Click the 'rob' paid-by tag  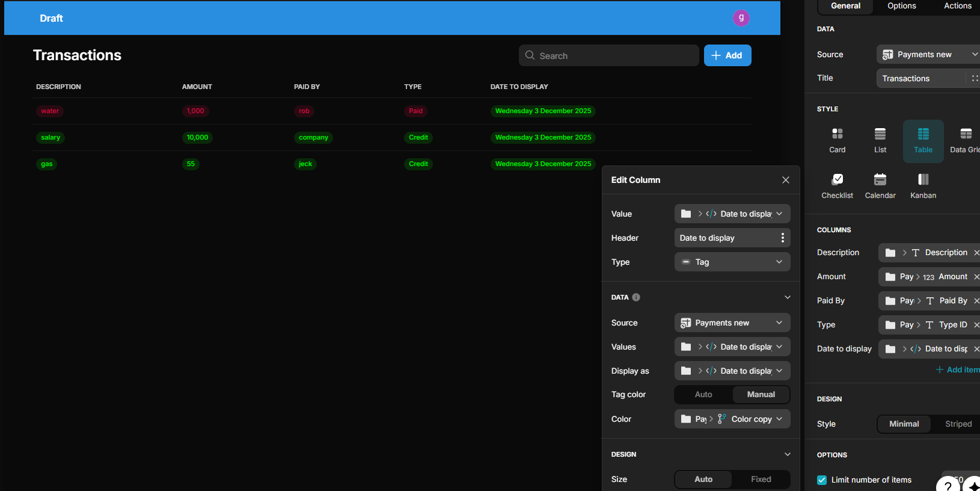tap(304, 111)
